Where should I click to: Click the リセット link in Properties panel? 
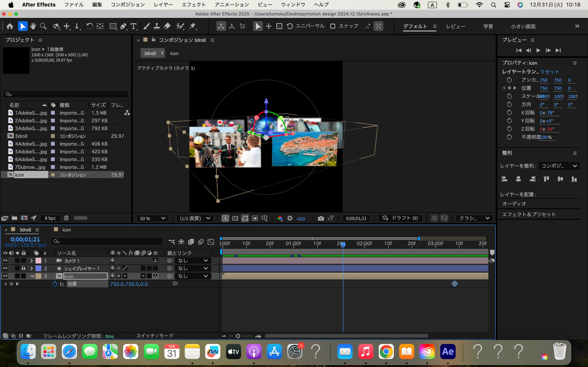[x=550, y=72]
